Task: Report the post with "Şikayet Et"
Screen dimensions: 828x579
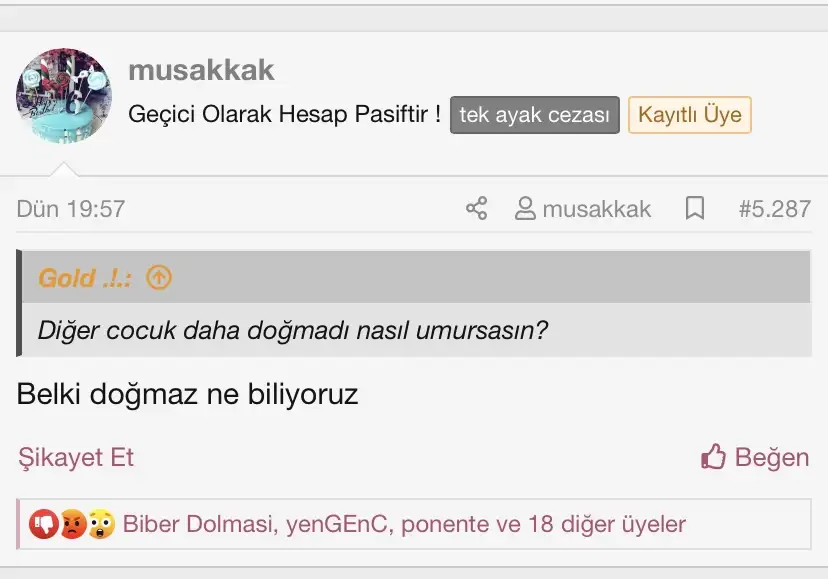Action: 76,458
